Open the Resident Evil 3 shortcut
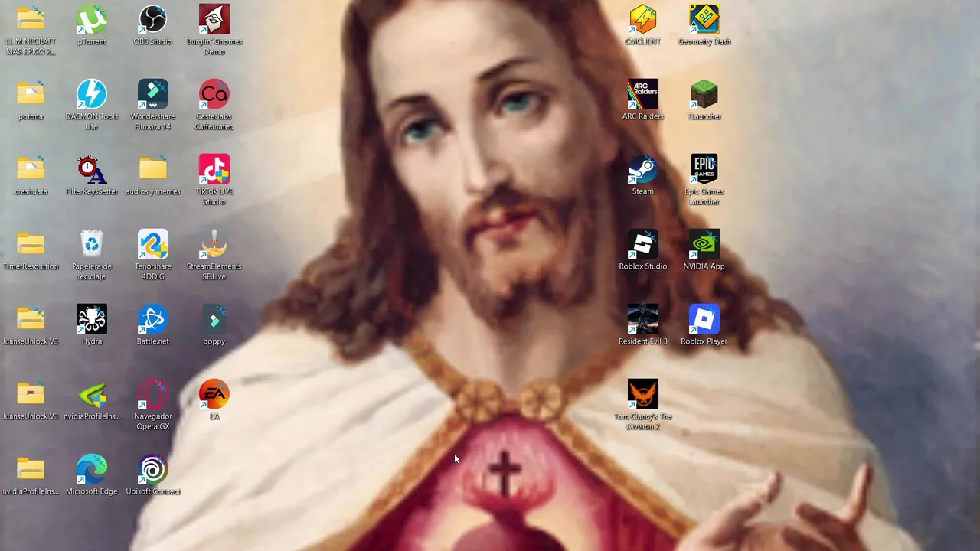 click(x=643, y=320)
